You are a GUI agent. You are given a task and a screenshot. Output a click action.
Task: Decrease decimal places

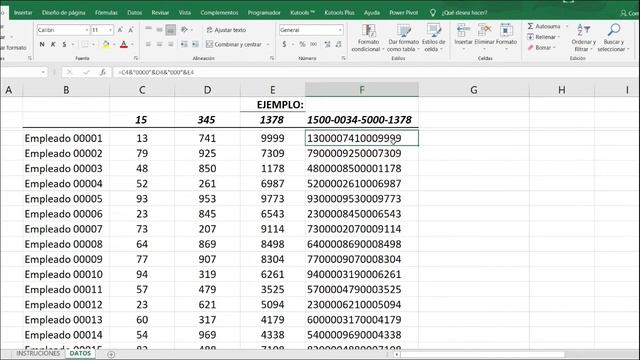click(339, 44)
